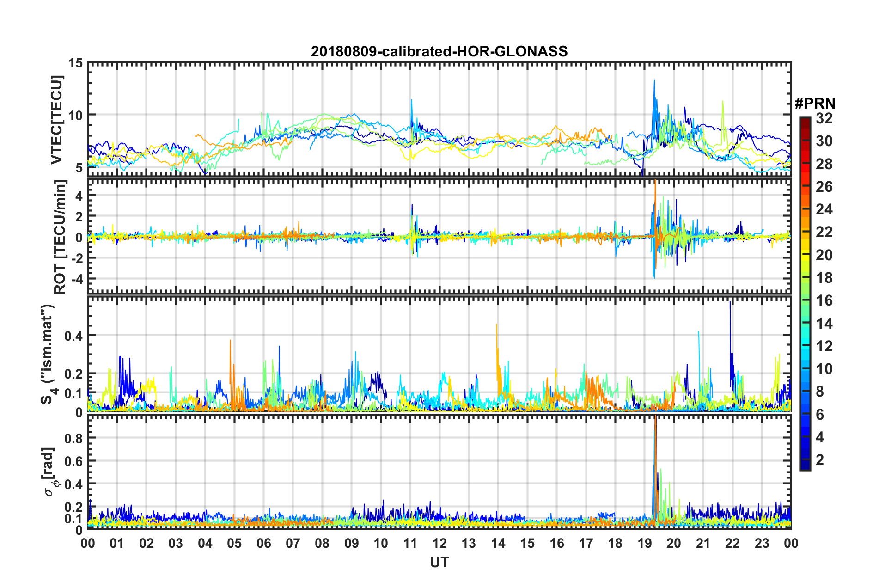This screenshot has width=879, height=588.
Task: Select colorbar tick label "28"
Action: coord(824,164)
